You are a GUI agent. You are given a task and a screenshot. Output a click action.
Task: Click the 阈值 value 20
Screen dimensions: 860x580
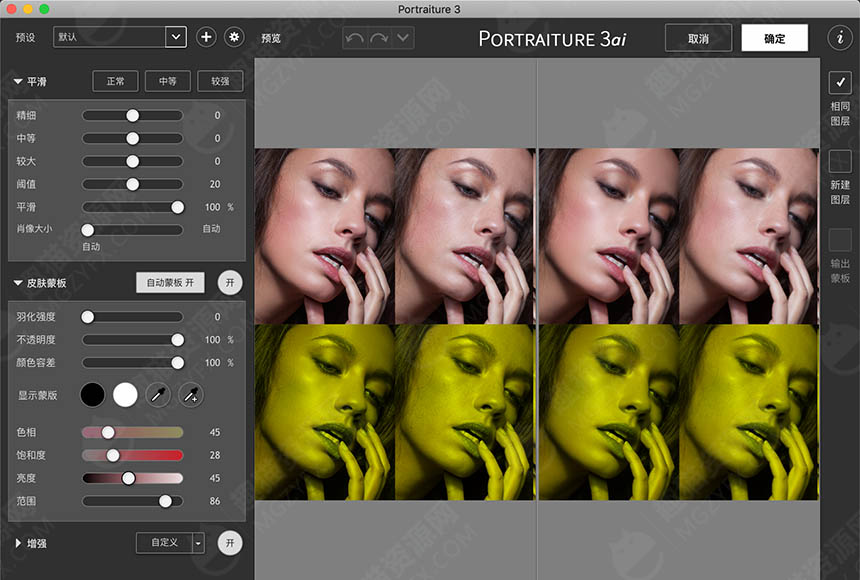[215, 184]
